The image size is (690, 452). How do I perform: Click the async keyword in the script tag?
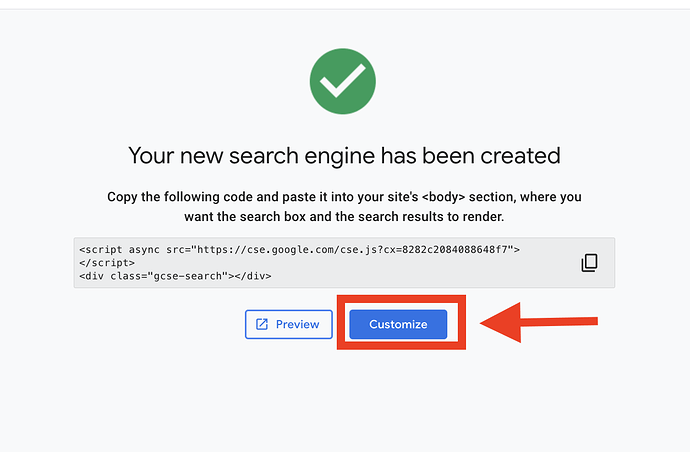[x=144, y=250]
